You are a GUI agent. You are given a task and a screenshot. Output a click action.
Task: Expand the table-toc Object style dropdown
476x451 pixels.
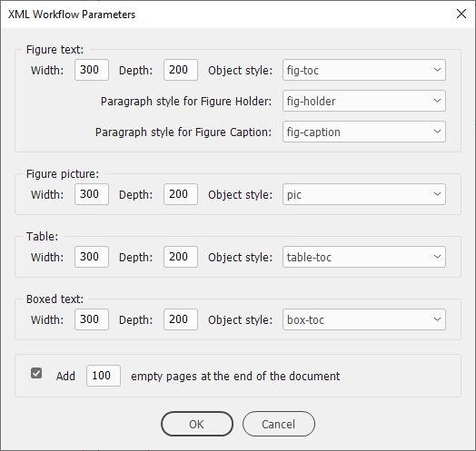point(364,257)
